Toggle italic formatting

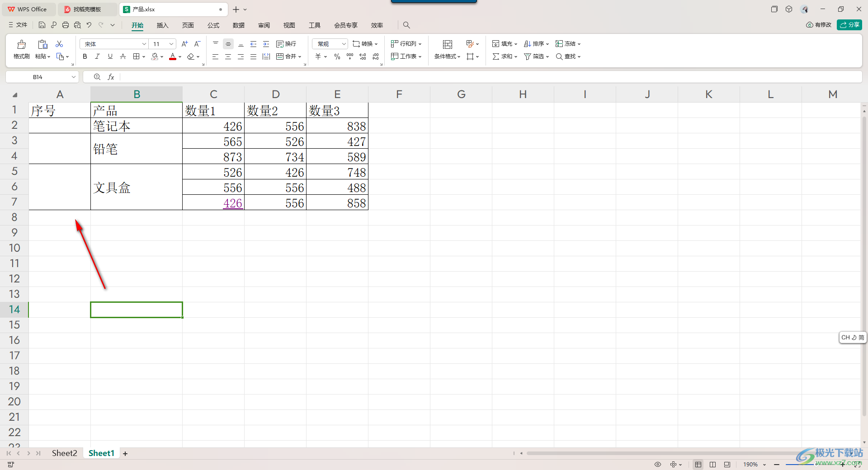click(x=98, y=56)
